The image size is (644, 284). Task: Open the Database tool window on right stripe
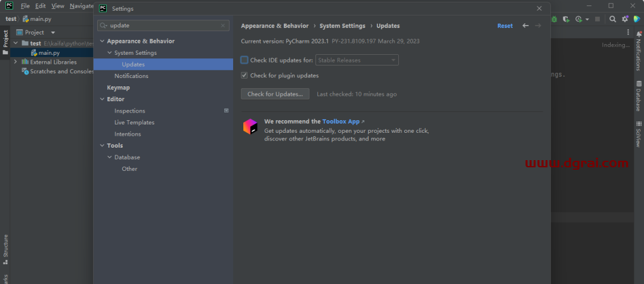[x=638, y=96]
